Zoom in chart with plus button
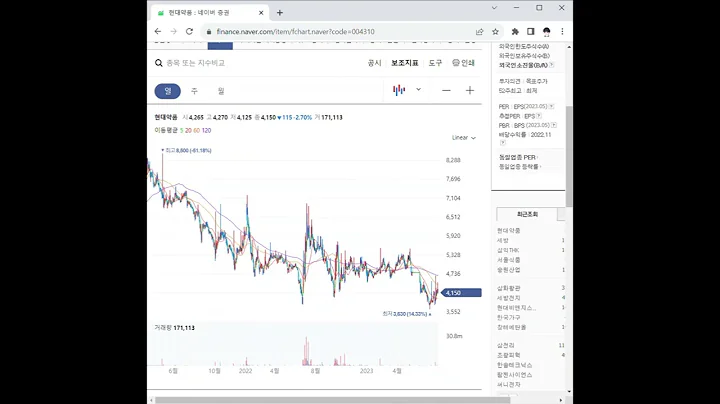Screen dimensions: 720x404 [x=470, y=90]
